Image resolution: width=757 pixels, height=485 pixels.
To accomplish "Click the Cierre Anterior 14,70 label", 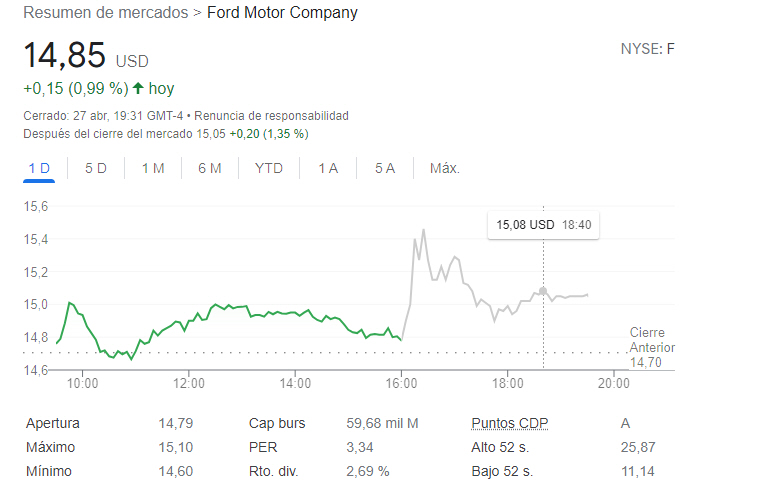I will click(x=647, y=347).
